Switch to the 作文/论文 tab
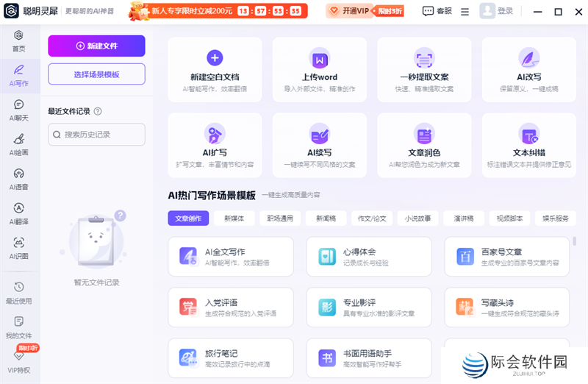The width and height of the screenshot is (588, 384). click(372, 218)
